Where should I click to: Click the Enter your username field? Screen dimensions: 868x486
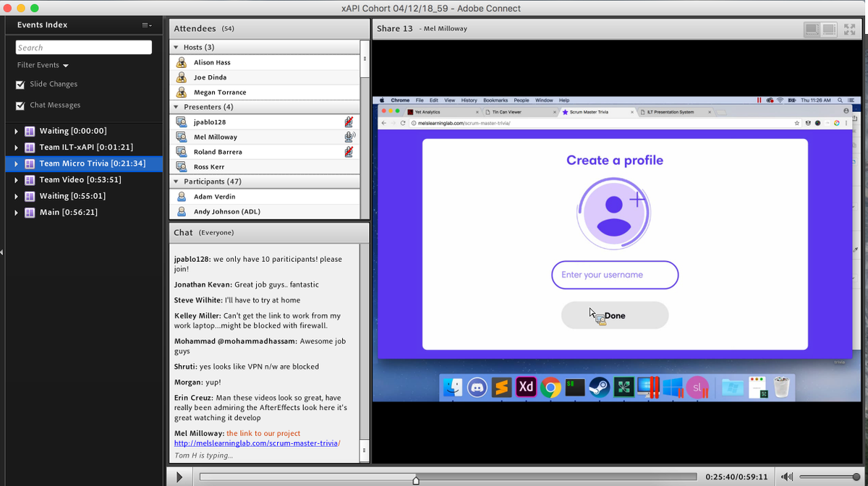[x=615, y=275]
